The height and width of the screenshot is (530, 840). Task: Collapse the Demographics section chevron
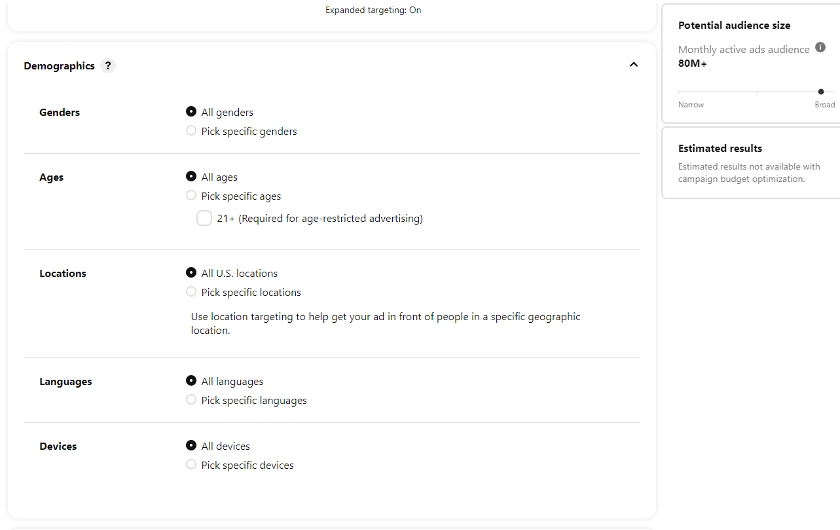point(634,64)
